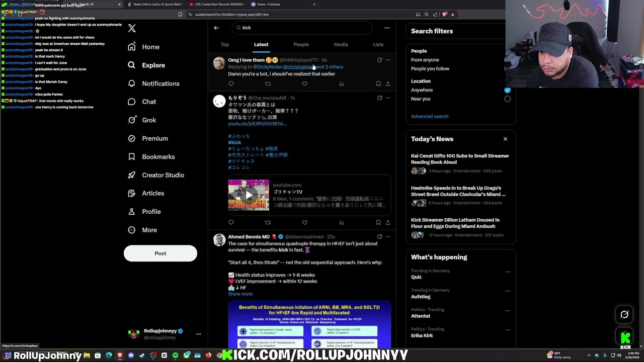Open more options for Aufstieg trend

[x=507, y=292]
